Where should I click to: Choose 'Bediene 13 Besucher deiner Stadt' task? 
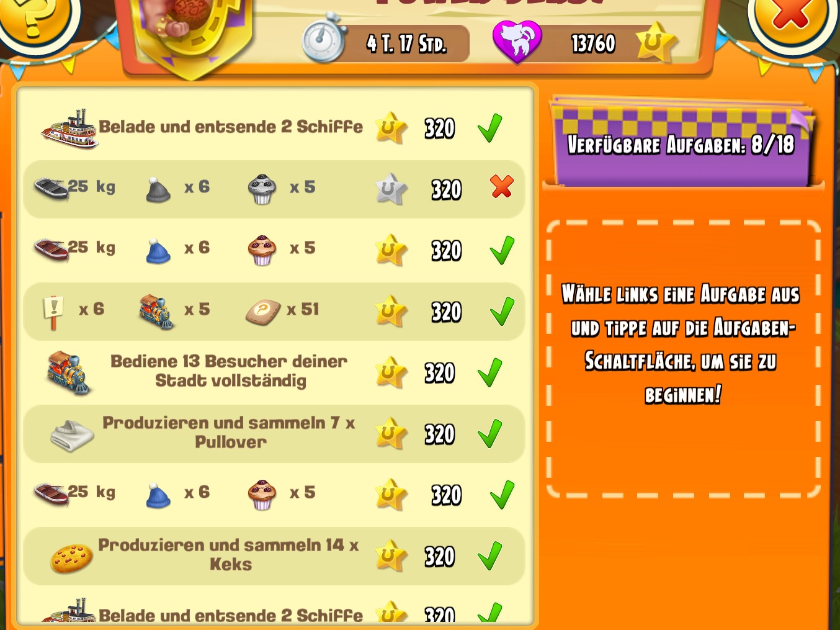click(274, 372)
